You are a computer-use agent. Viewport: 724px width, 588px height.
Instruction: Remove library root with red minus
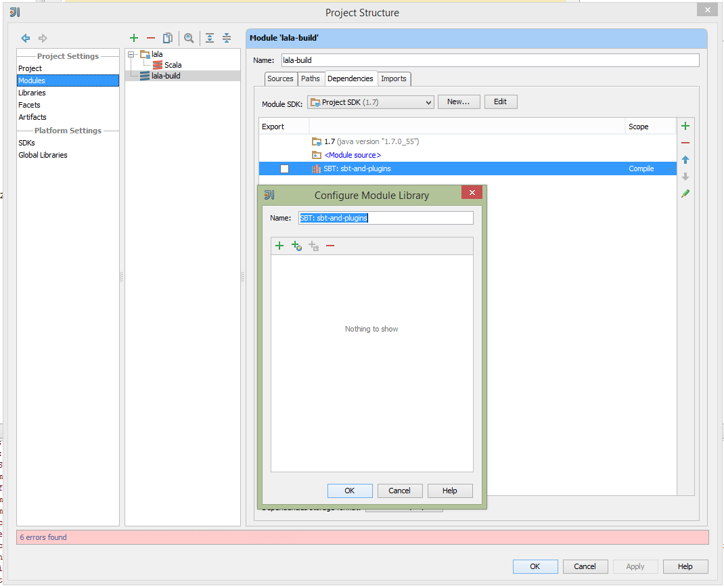(x=330, y=246)
